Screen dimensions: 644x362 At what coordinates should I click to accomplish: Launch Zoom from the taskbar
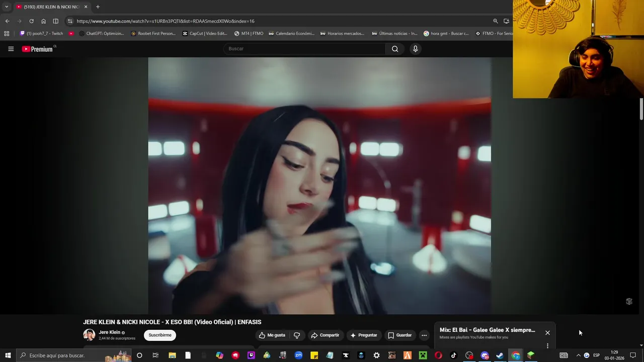(298, 355)
